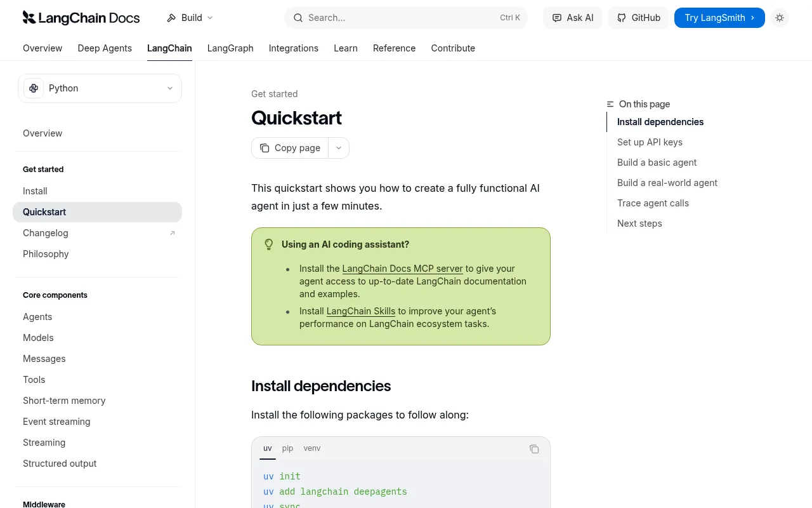
Task: Open the Build product dropdown
Action: click(x=190, y=18)
